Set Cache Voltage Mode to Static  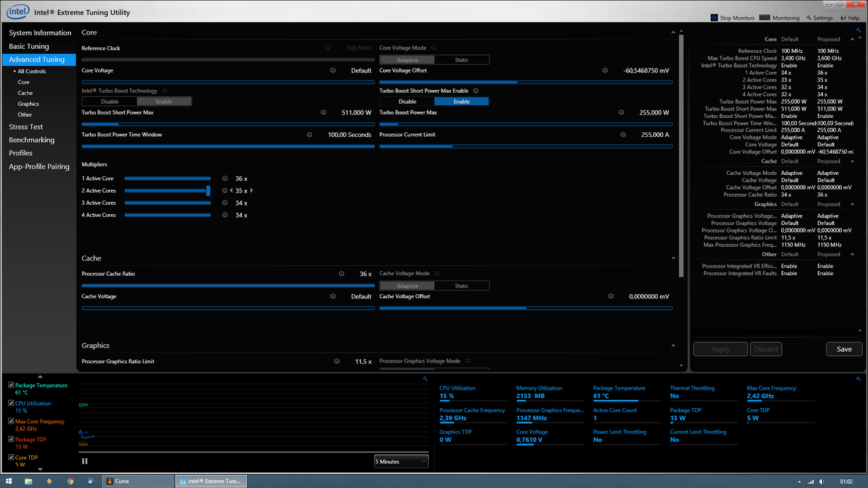pyautogui.click(x=461, y=286)
